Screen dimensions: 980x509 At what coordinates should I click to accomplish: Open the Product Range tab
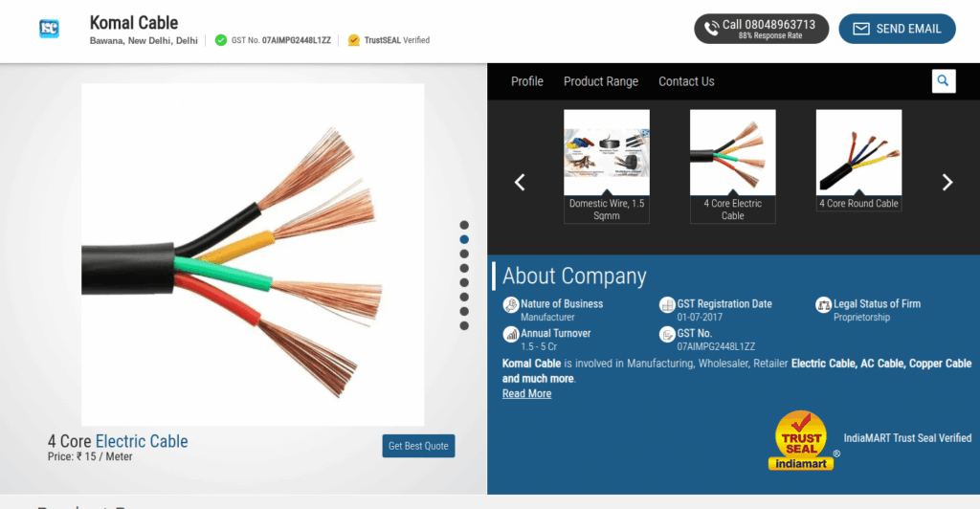pyautogui.click(x=600, y=81)
